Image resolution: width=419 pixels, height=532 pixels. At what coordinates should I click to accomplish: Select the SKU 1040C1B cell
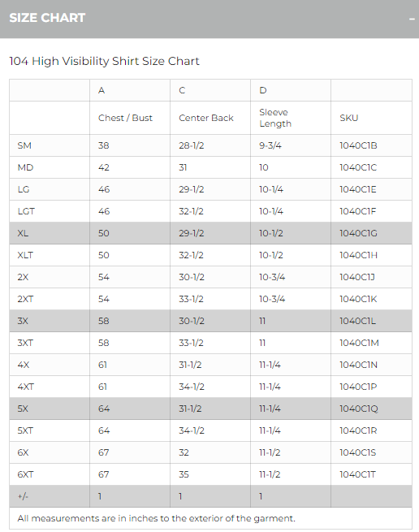tap(358, 145)
